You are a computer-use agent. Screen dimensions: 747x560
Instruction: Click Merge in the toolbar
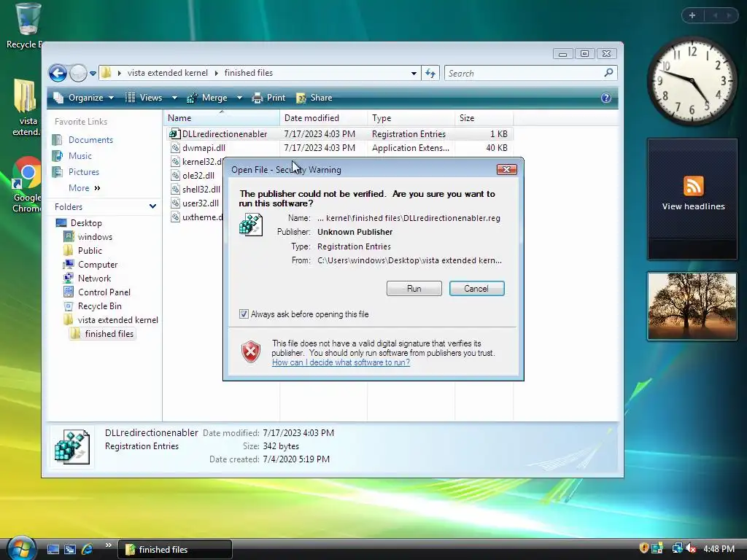207,98
